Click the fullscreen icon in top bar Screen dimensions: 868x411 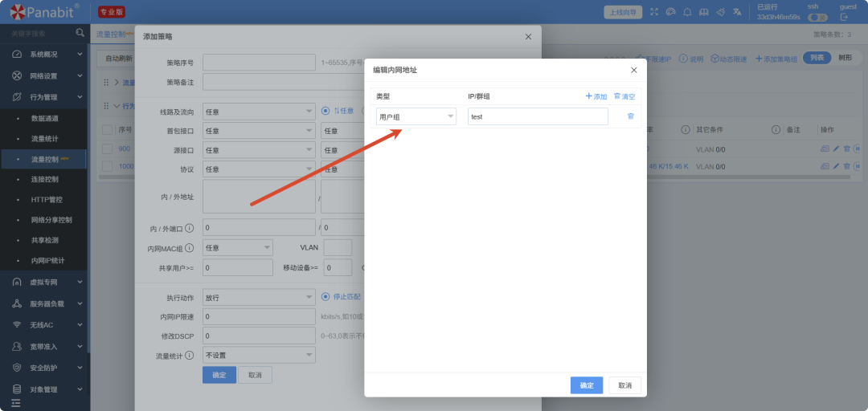point(654,11)
